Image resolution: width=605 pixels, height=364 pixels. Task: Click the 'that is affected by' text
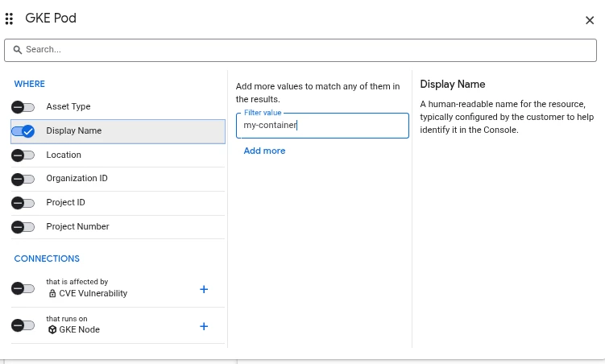[77, 282]
